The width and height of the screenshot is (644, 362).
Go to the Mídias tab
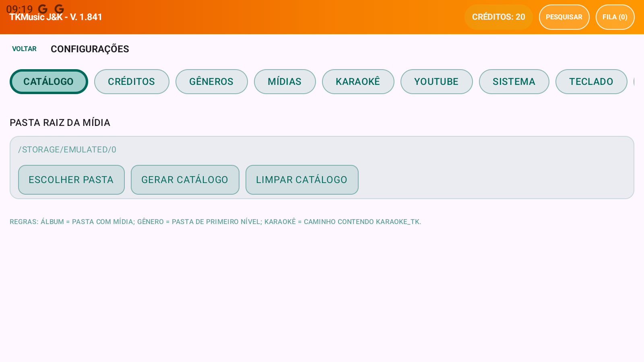click(x=285, y=82)
